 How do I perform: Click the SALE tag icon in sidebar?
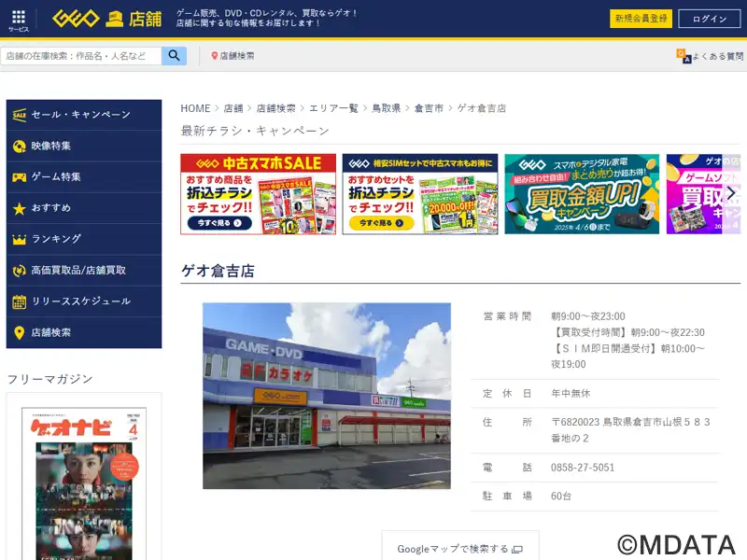pyautogui.click(x=19, y=115)
